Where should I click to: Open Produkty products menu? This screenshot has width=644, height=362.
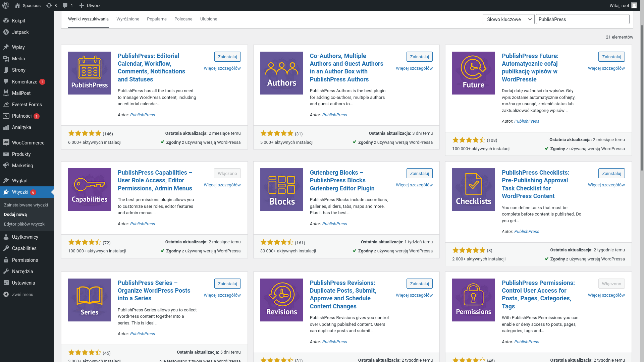tap(27, 154)
